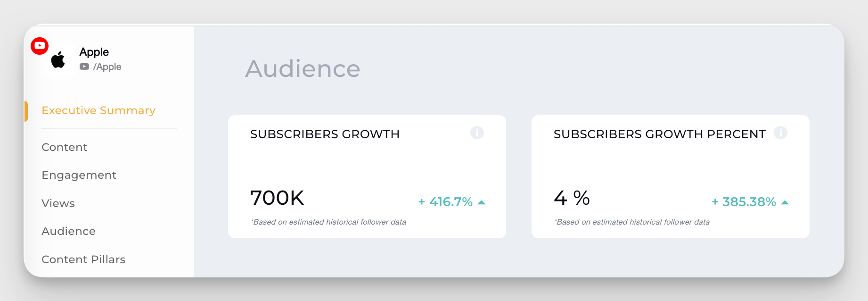Image resolution: width=868 pixels, height=301 pixels.
Task: Click the historical follower data disclaimer text
Action: [x=329, y=222]
